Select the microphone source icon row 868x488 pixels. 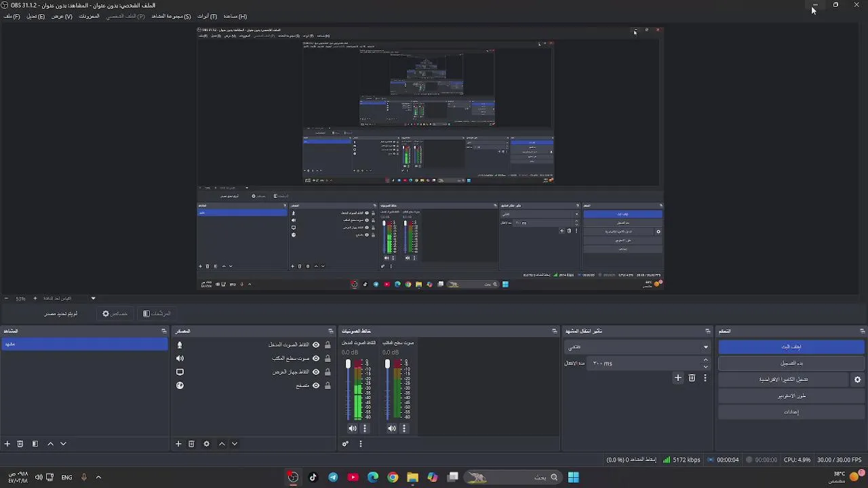click(x=180, y=345)
